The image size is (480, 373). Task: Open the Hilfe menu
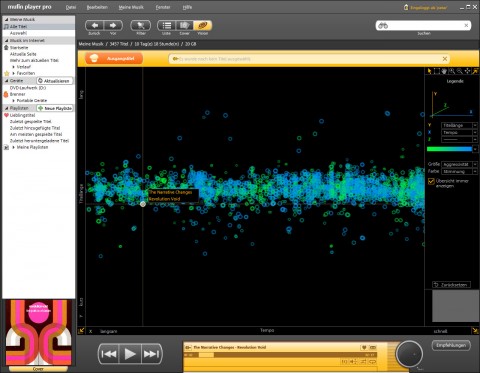[187, 7]
